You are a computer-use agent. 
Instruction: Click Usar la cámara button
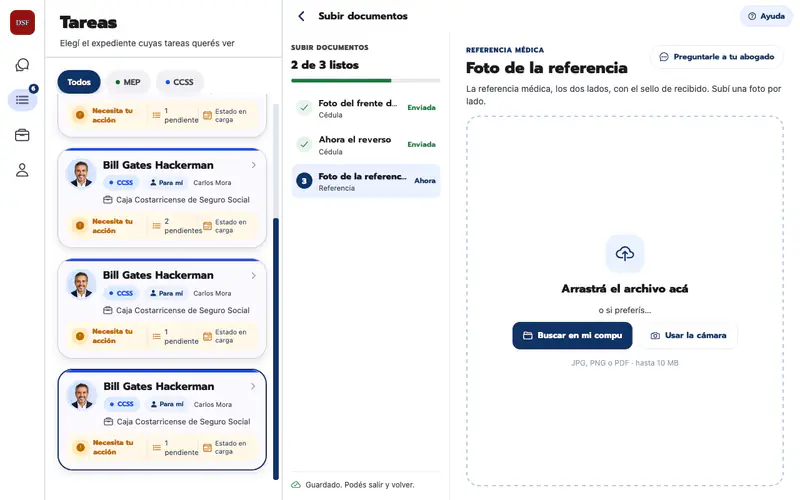tap(688, 335)
